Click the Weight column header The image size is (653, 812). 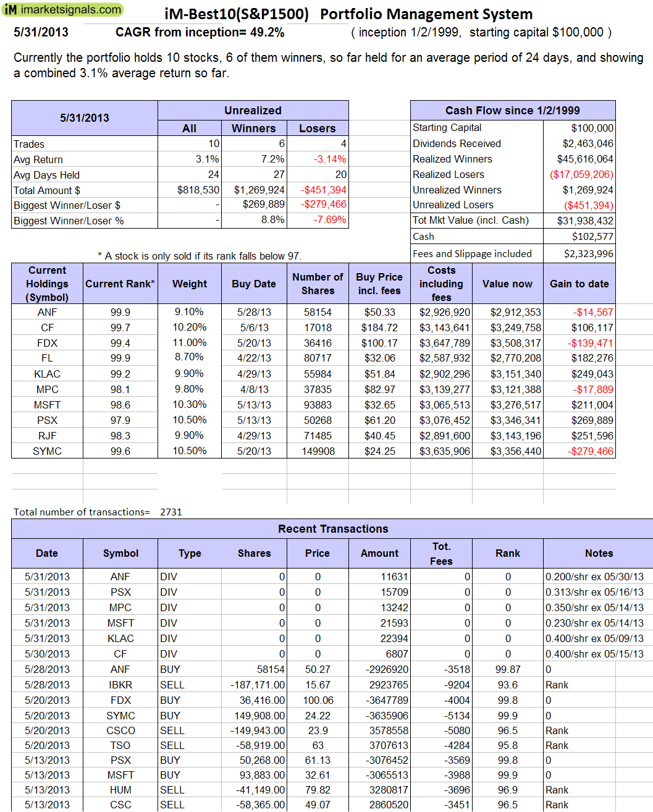pyautogui.click(x=190, y=284)
